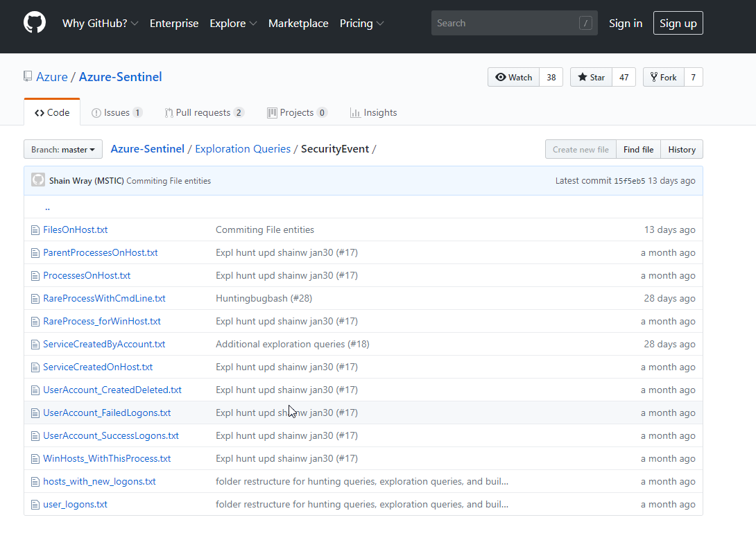View the 38 watchers count

click(x=551, y=77)
